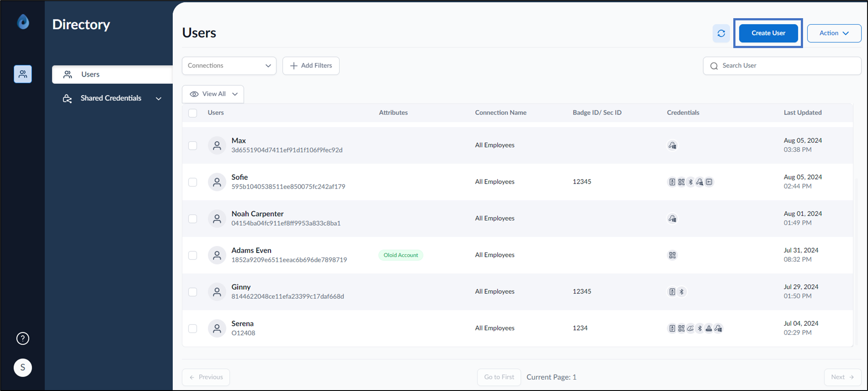
Task: Tick the checkbox for Ginny
Action: click(193, 292)
